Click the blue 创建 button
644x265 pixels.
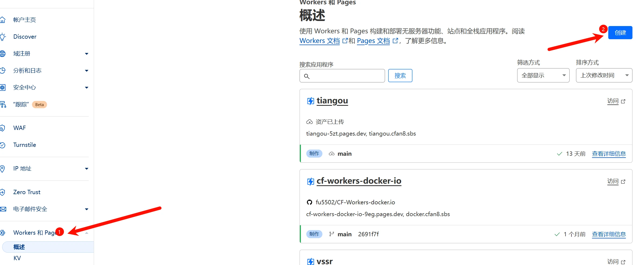pos(620,32)
